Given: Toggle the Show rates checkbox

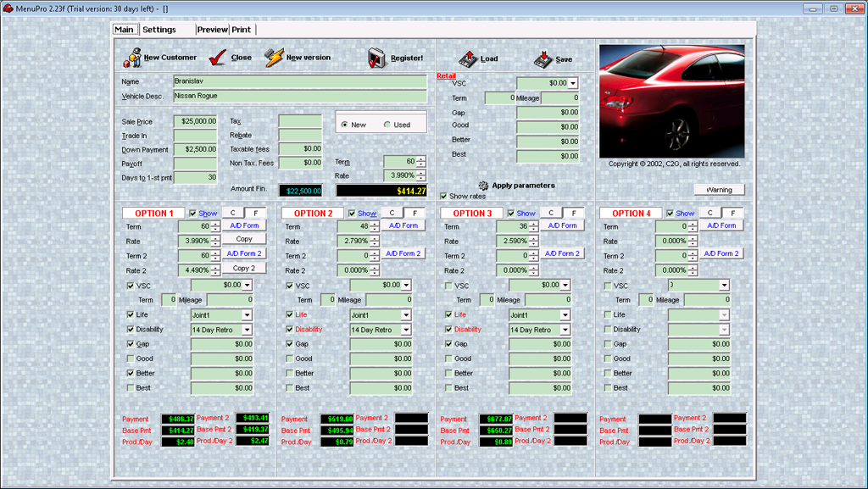Looking at the screenshot, I should pyautogui.click(x=443, y=196).
